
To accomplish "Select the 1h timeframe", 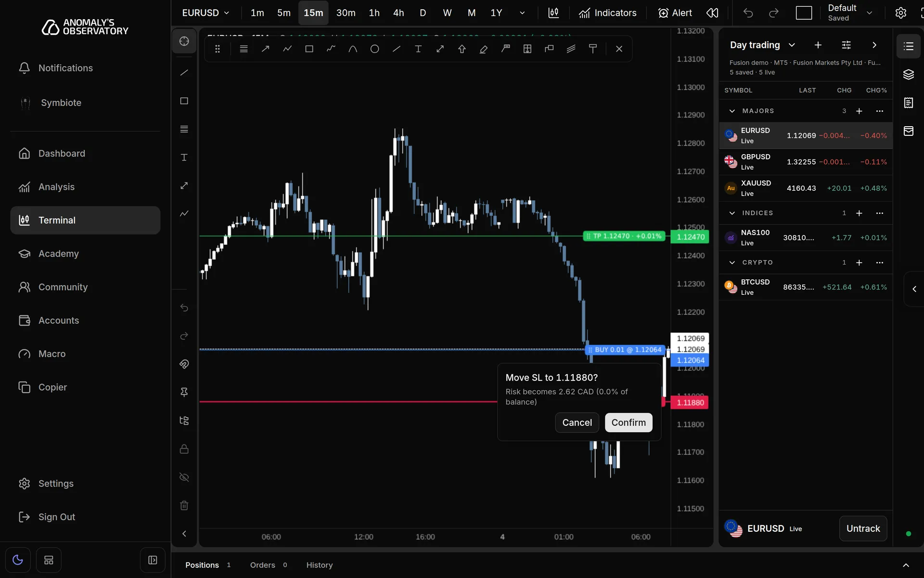I will click(374, 13).
